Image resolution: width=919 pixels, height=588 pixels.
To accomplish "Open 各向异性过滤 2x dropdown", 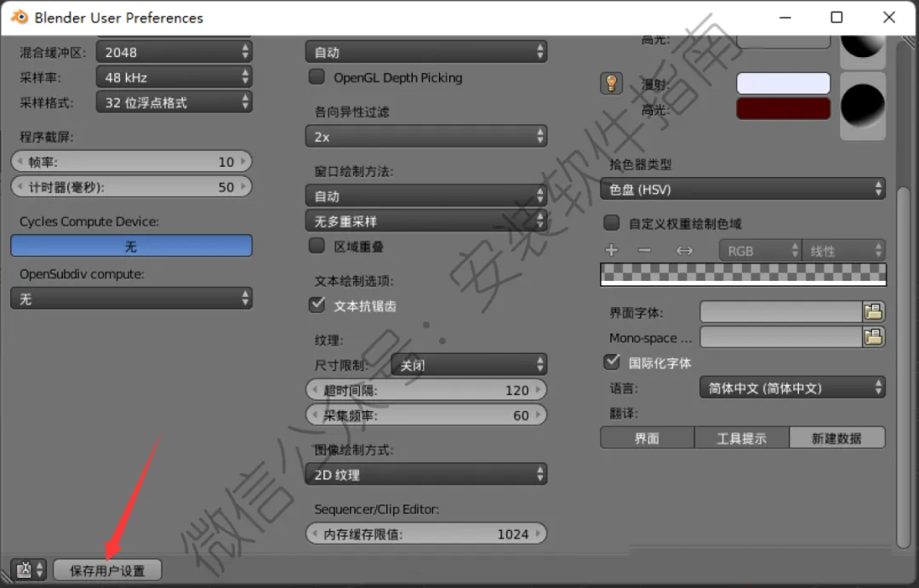I will pos(426,137).
